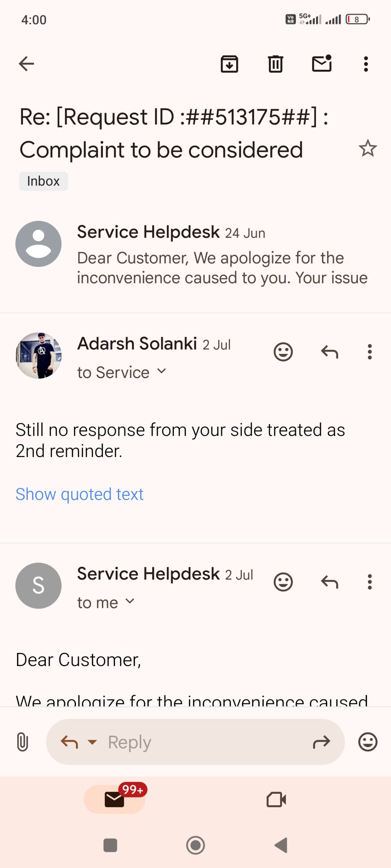React with emoji to Service Helpdesk's 2 Jul message
This screenshot has width=391, height=868.
[x=283, y=582]
